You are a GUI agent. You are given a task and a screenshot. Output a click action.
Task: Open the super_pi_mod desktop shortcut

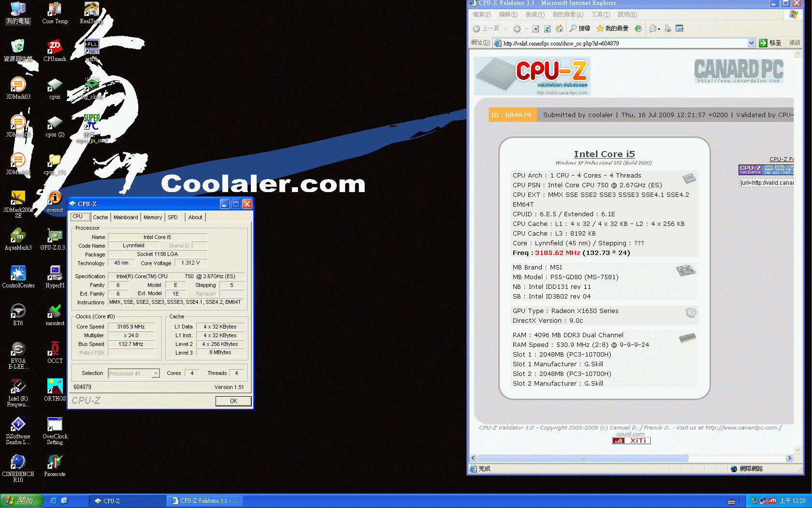pyautogui.click(x=91, y=129)
